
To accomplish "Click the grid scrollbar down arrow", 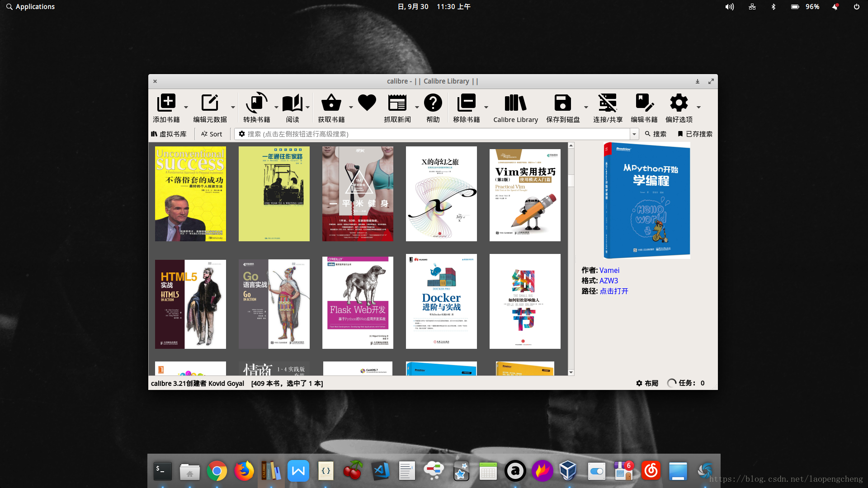I will click(x=571, y=372).
